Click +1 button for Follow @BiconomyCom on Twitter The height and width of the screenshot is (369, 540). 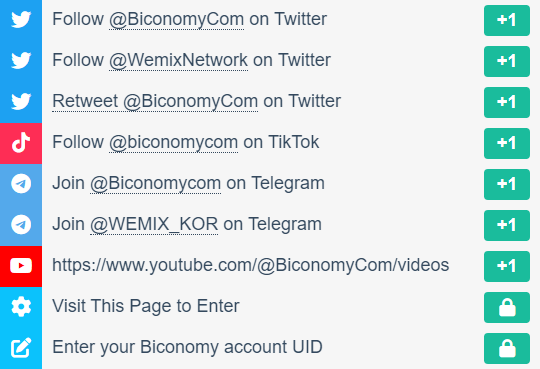coord(507,20)
